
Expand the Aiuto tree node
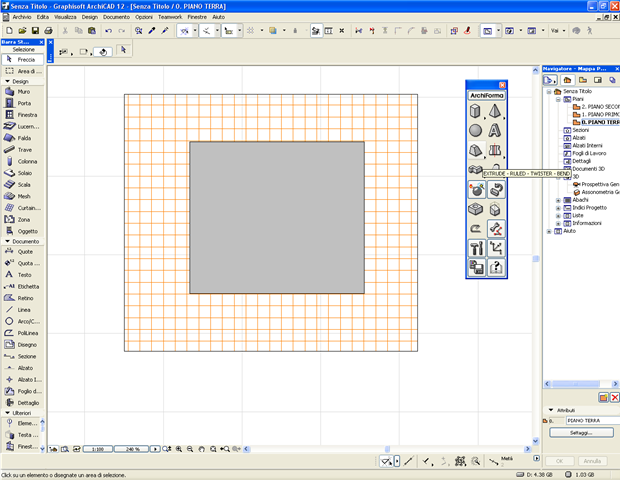click(549, 231)
